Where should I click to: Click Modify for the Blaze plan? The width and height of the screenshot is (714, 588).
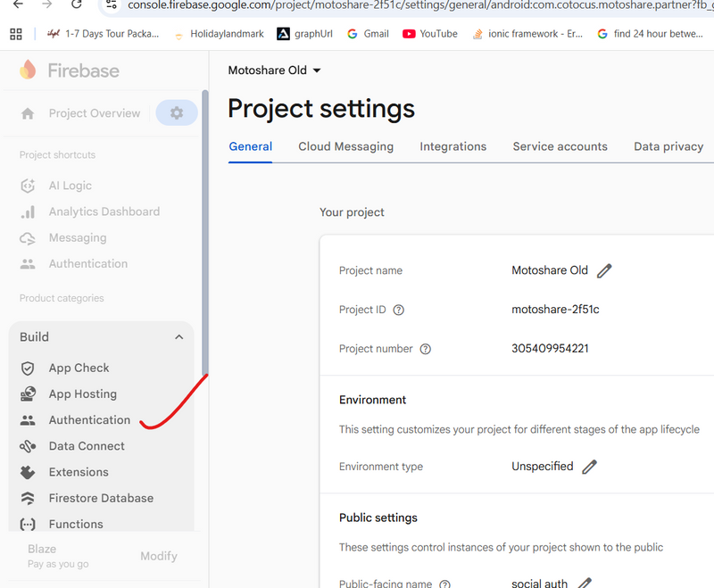pos(159,556)
